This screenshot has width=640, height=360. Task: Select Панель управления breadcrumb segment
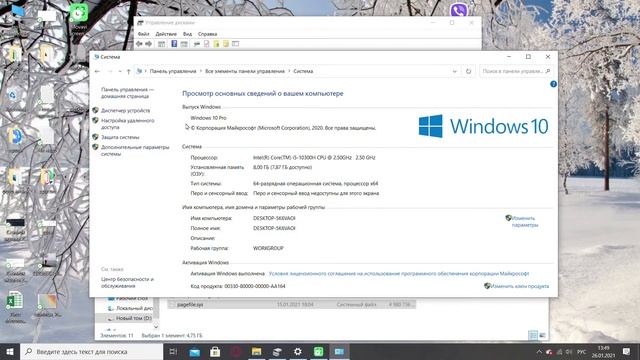173,71
